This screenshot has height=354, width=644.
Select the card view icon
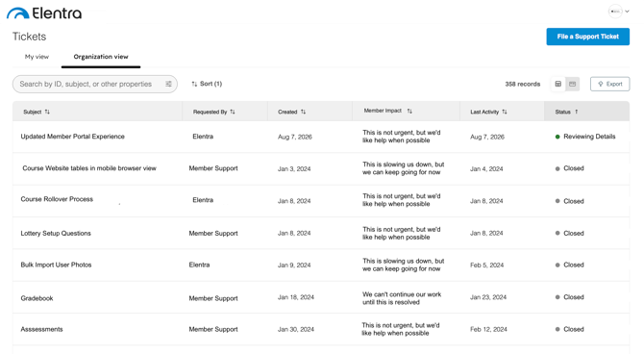[x=572, y=84]
